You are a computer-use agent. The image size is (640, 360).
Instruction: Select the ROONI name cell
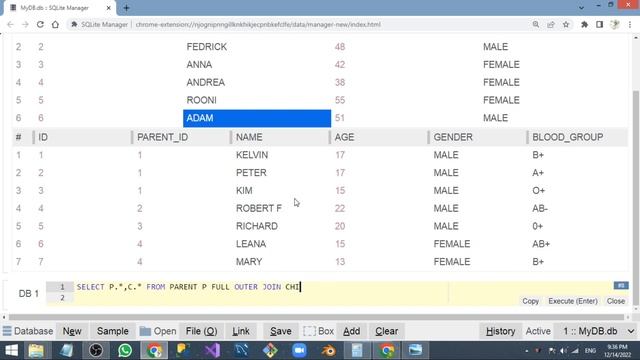(x=202, y=100)
